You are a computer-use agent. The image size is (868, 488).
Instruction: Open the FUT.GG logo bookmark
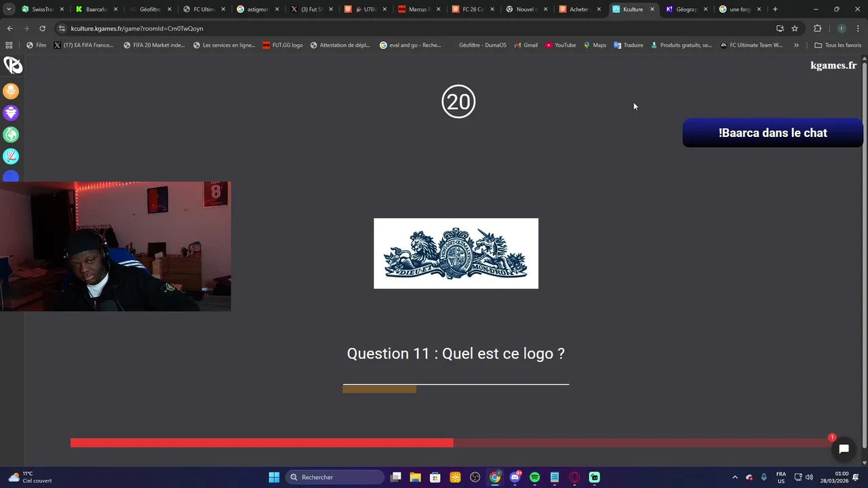282,45
